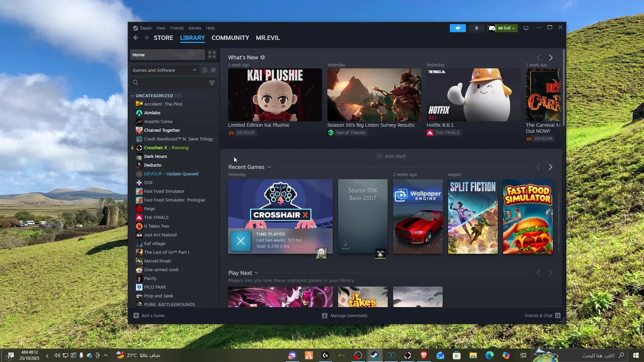Switch to collections grid view icon
Image resolution: width=644 pixels, height=362 pixels.
pyautogui.click(x=212, y=55)
